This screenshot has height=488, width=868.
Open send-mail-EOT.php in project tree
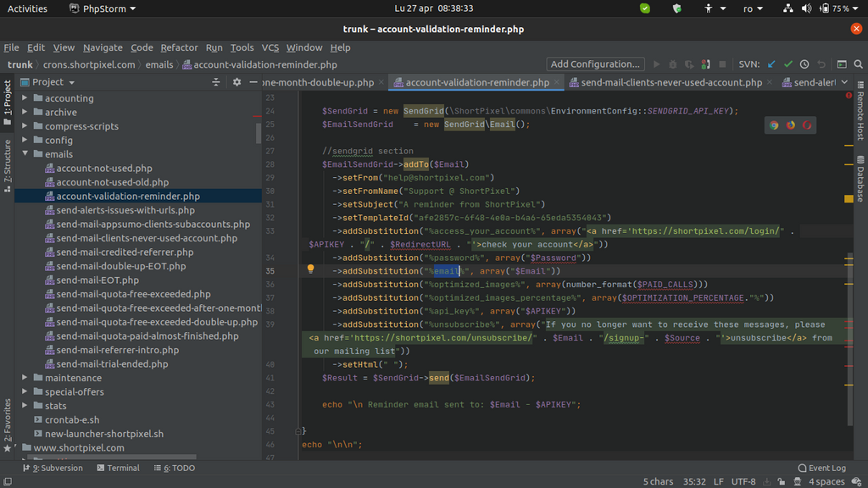point(97,280)
